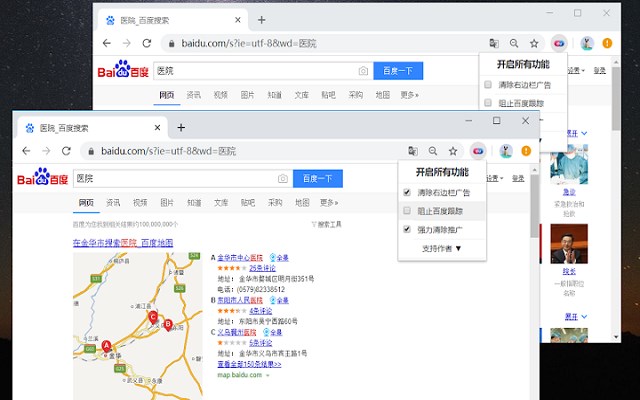Enable 阻止百度跟踪 checkbox in front popup
The image size is (640, 400).
407,211
